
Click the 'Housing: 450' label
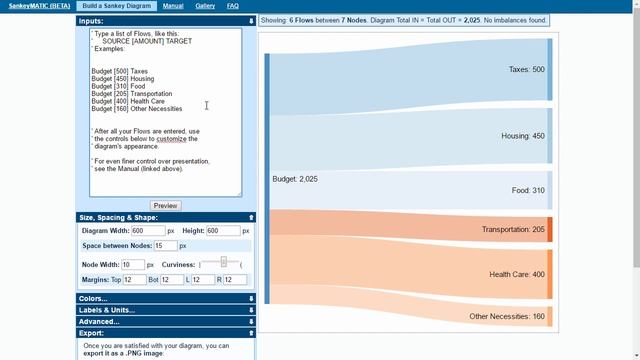[x=523, y=136]
